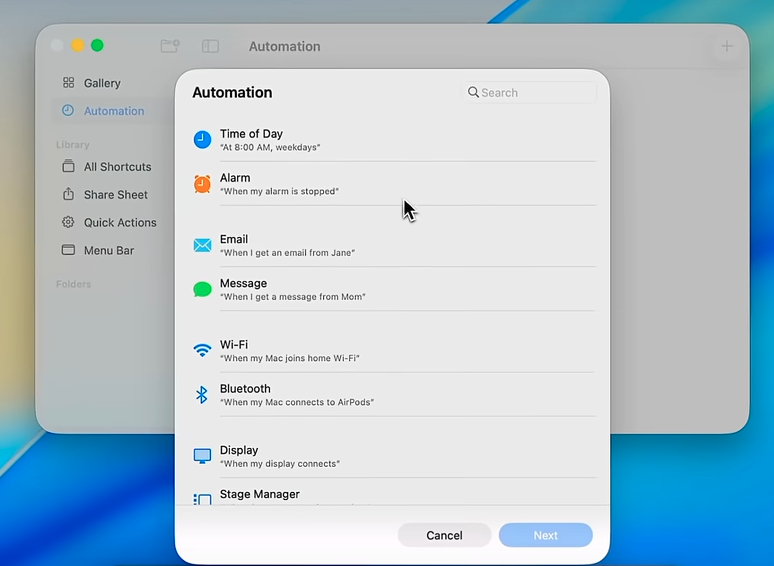
Task: Click the Automation dialog heading
Action: 232,92
